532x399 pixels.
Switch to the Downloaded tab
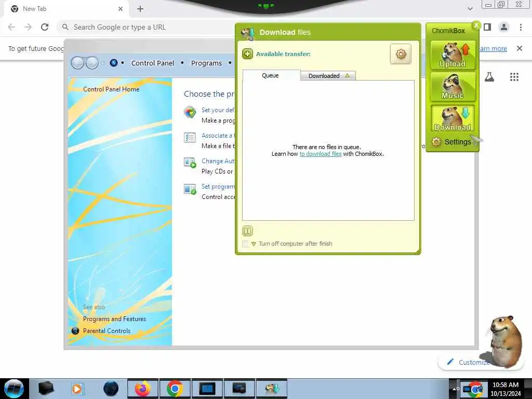328,76
